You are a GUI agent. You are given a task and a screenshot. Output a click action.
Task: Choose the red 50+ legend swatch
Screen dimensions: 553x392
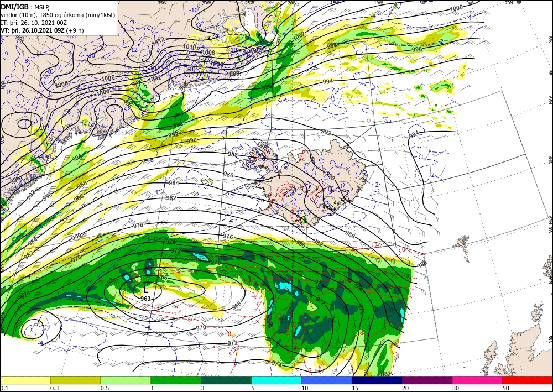[528, 380]
